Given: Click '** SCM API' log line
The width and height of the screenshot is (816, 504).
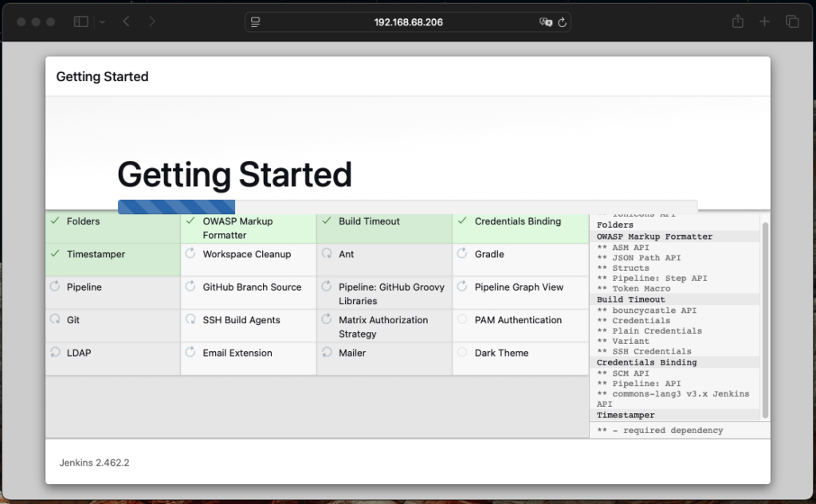Looking at the screenshot, I should click(x=623, y=373).
